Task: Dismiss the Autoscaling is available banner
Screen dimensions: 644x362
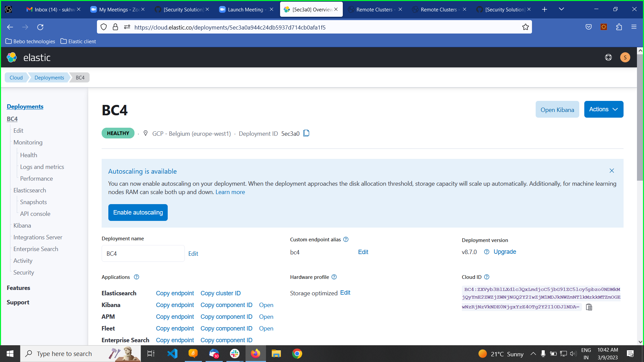Action: coord(612,171)
